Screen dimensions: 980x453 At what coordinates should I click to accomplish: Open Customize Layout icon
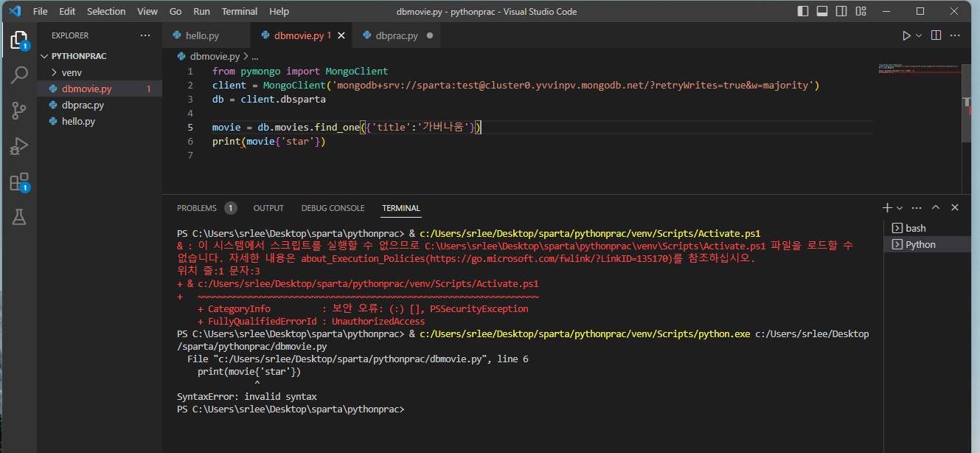(x=861, y=11)
